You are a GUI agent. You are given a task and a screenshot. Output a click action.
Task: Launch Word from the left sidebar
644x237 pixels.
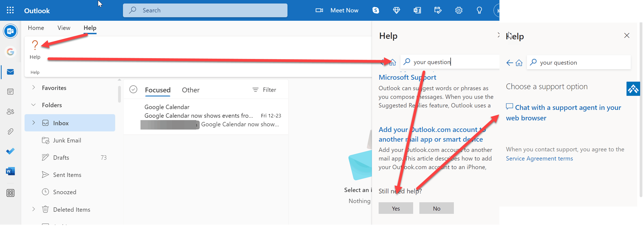(10, 171)
